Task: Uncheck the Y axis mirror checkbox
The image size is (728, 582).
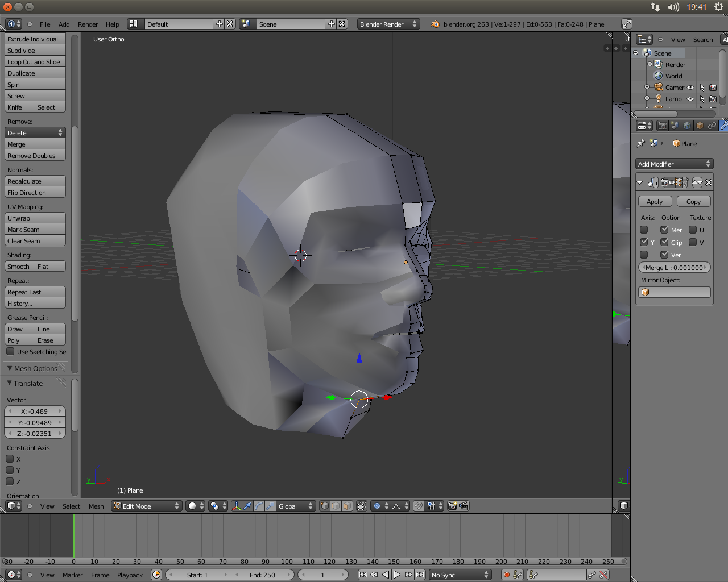Action: 644,242
